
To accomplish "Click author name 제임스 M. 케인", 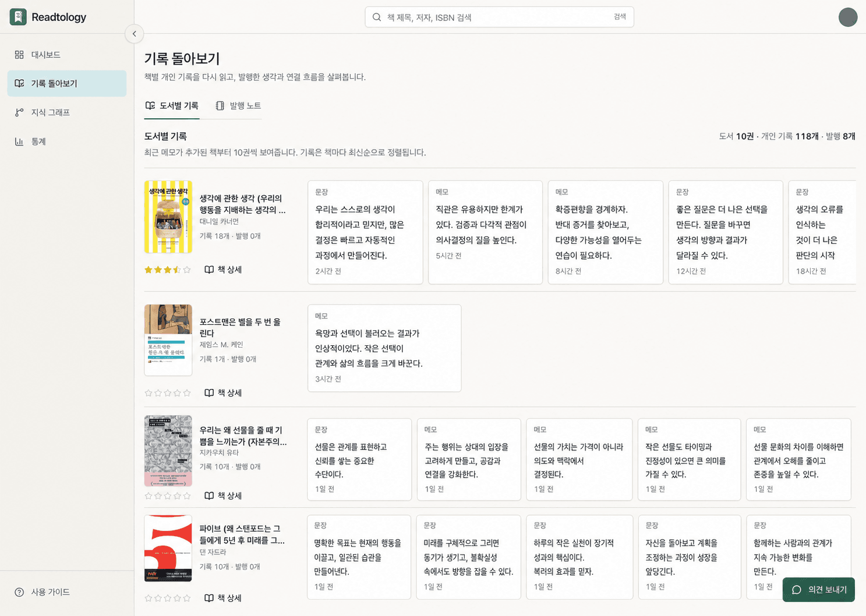I will pos(221,345).
